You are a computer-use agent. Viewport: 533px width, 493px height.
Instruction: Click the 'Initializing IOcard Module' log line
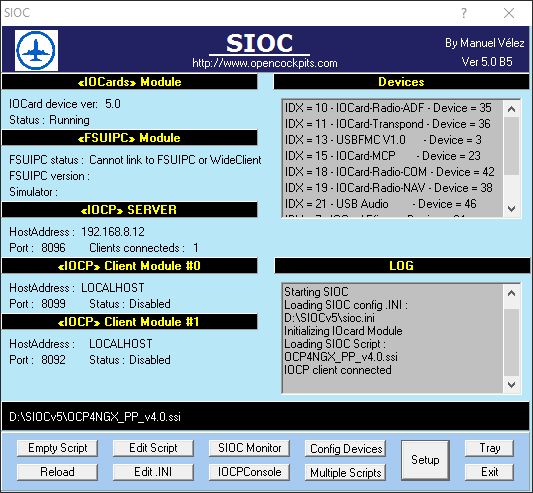click(x=343, y=331)
